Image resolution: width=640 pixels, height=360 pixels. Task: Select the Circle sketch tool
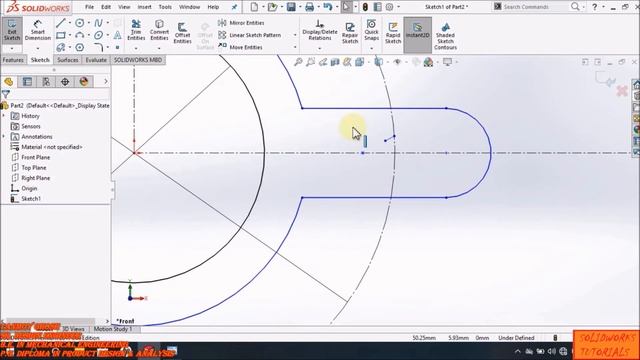[80, 23]
